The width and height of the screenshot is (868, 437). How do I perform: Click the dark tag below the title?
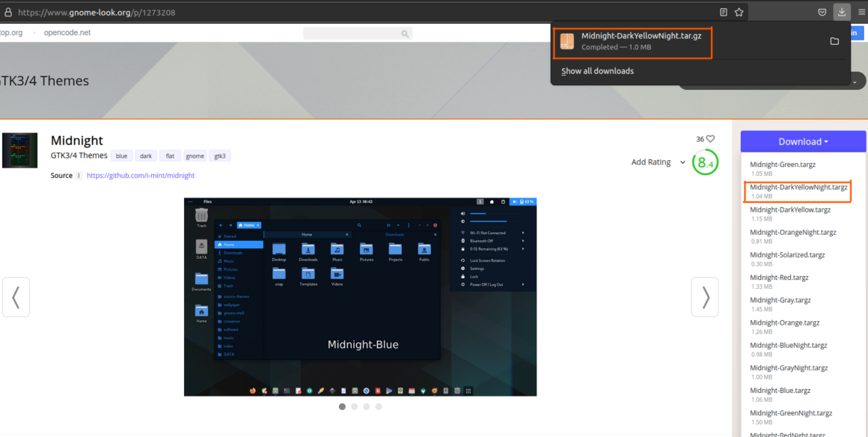click(146, 156)
